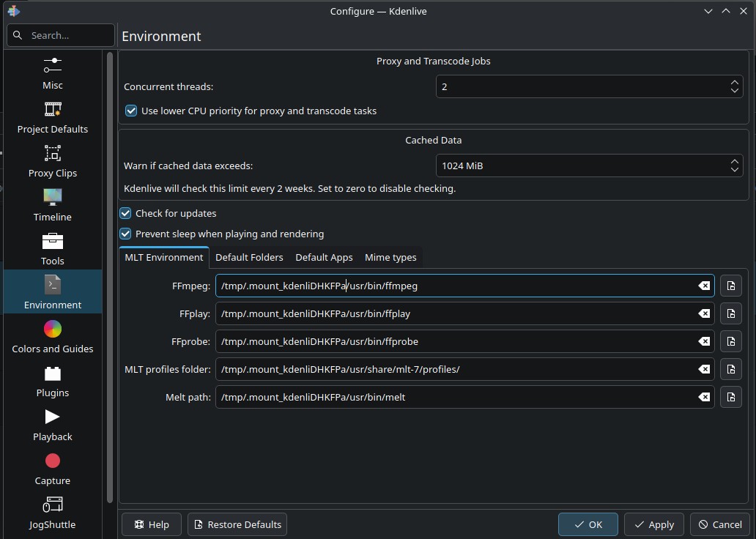The image size is (756, 539).
Task: Open the Playback settings page
Action: click(x=52, y=425)
